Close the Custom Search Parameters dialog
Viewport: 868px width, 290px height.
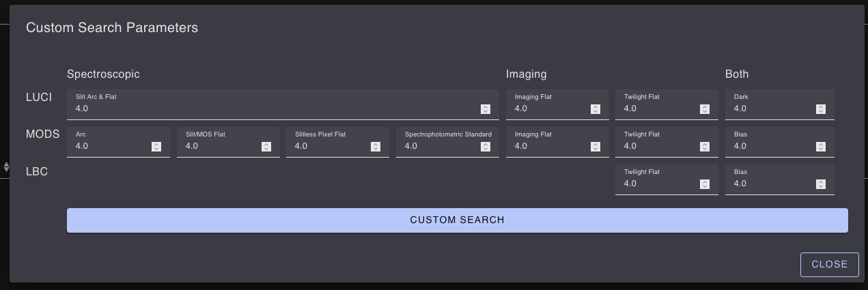coord(828,265)
